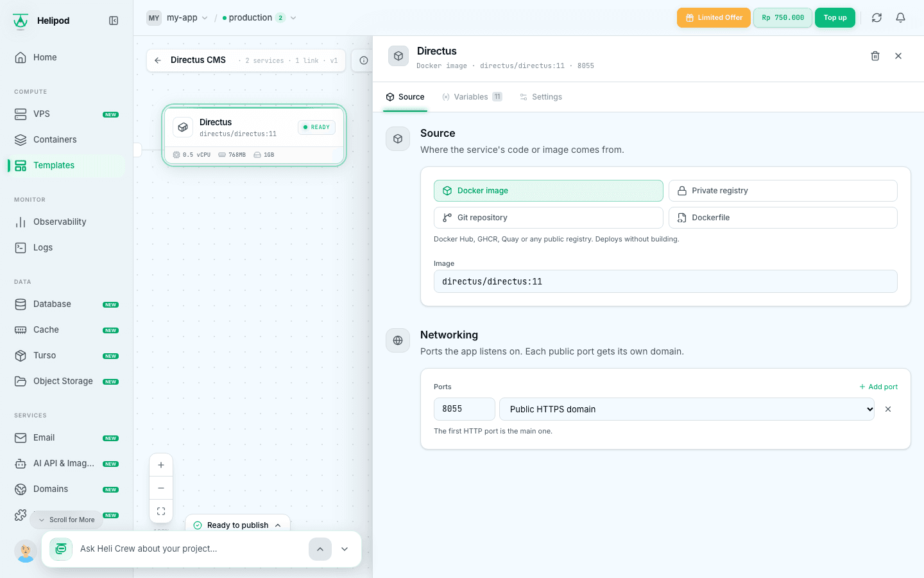Switch to the Settings tab
This screenshot has height=578, width=924.
pos(541,97)
